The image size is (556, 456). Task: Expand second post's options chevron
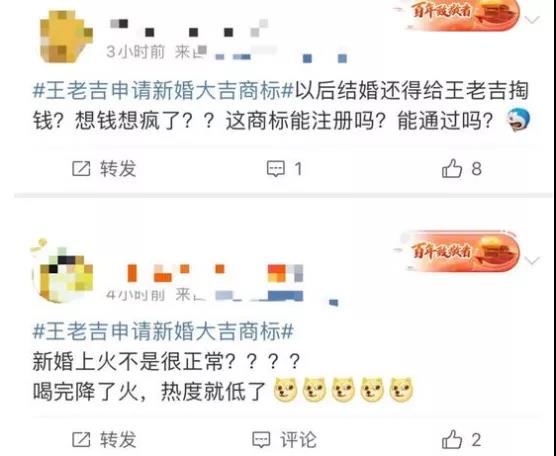click(532, 261)
